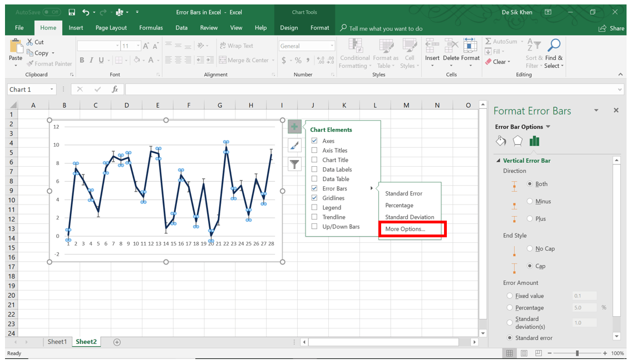This screenshot has width=631, height=364.
Task: Add a new worksheet with the plus button
Action: point(116,342)
